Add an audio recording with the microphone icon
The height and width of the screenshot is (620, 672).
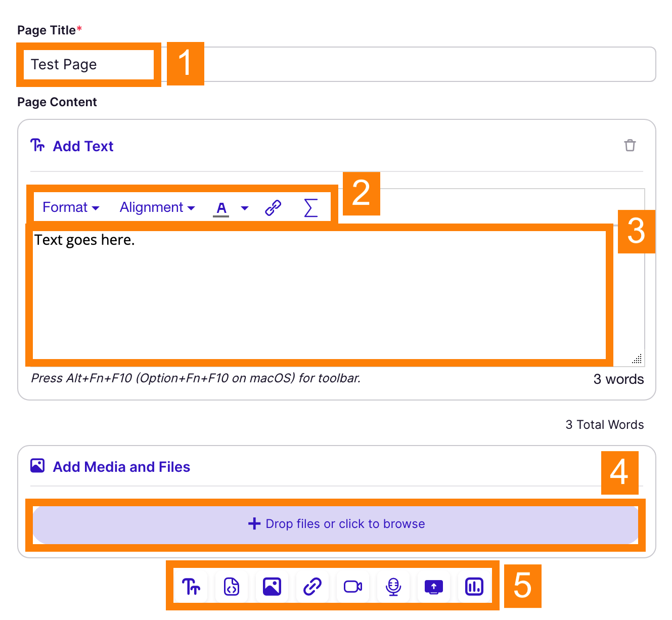pyautogui.click(x=393, y=587)
